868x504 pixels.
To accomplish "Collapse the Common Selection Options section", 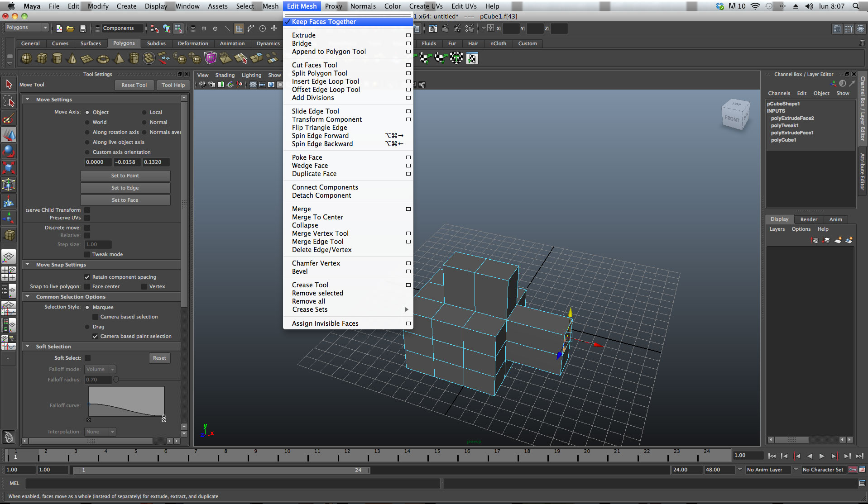I will [28, 297].
